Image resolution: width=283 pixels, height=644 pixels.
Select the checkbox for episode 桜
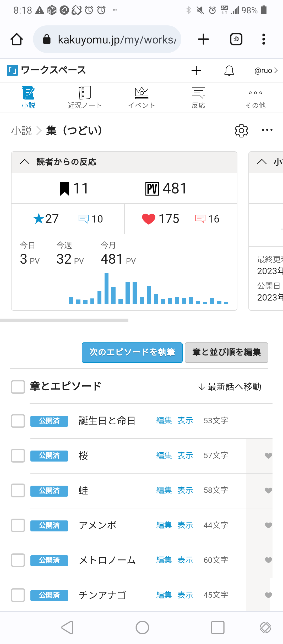pos(18,456)
